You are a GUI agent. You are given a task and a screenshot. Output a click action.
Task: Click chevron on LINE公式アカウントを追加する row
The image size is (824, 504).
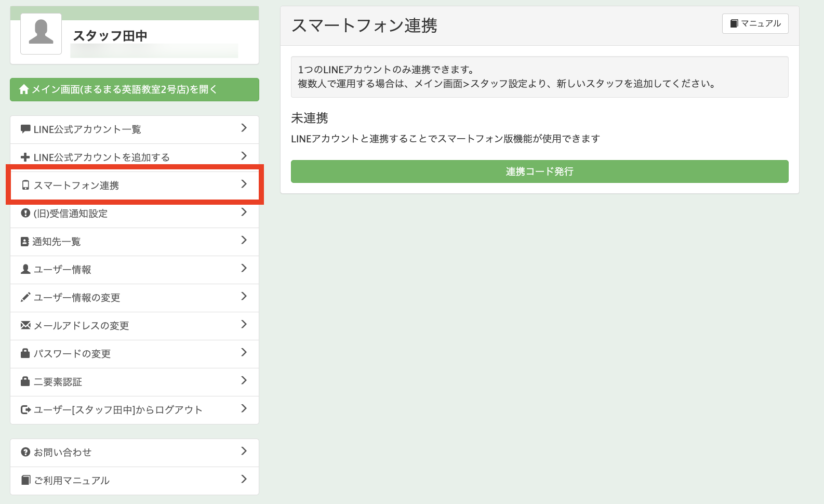[x=244, y=156]
